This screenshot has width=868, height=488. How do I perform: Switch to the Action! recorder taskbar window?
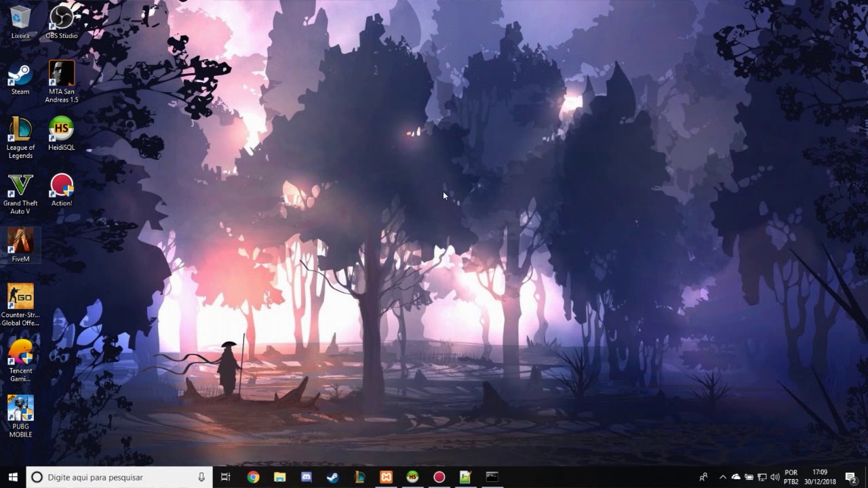439,477
